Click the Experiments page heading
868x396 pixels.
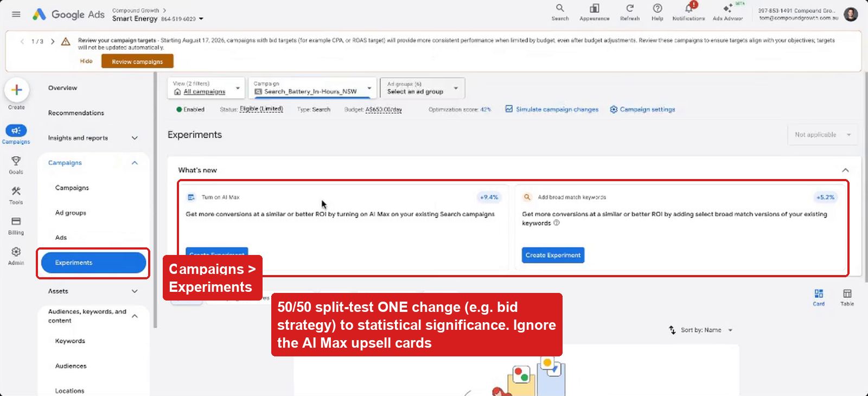pyautogui.click(x=195, y=135)
